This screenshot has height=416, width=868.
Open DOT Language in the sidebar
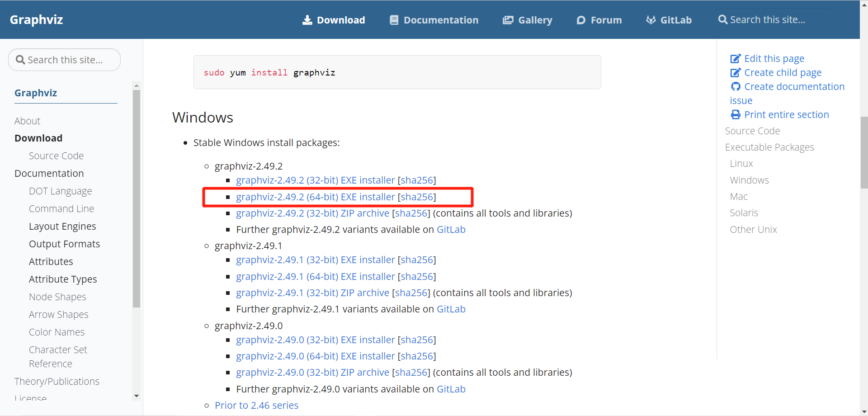pos(60,191)
